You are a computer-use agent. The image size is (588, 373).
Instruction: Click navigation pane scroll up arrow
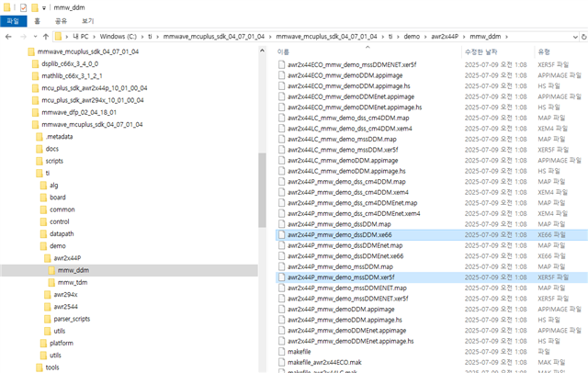click(x=262, y=51)
